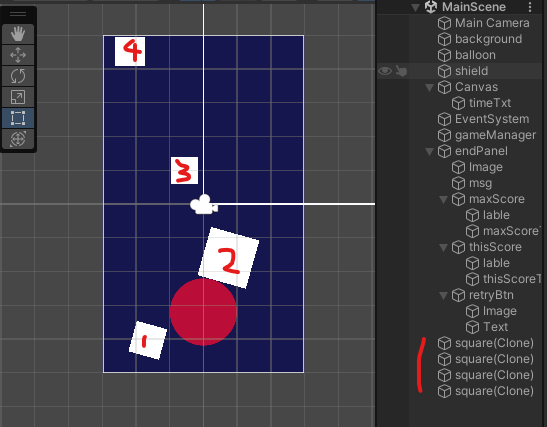Click cube icon beside timeTxt

tap(458, 103)
